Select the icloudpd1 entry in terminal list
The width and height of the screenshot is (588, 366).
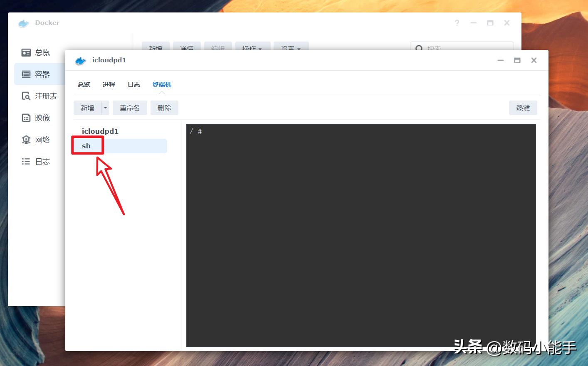pyautogui.click(x=100, y=131)
